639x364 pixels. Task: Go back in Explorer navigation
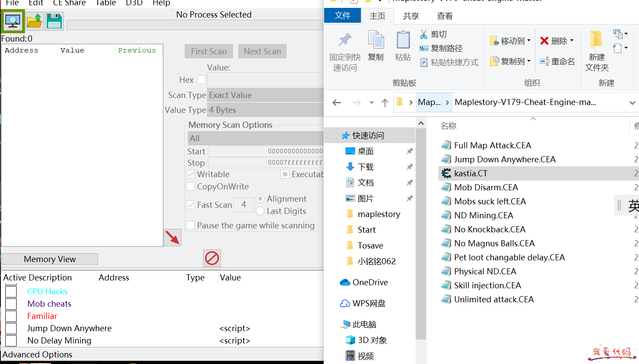point(336,102)
